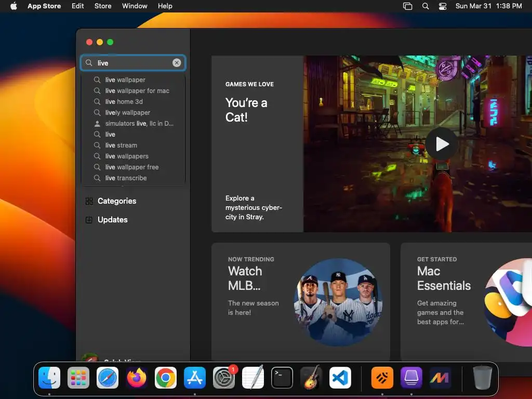Open Control Center in menu bar

click(x=443, y=6)
